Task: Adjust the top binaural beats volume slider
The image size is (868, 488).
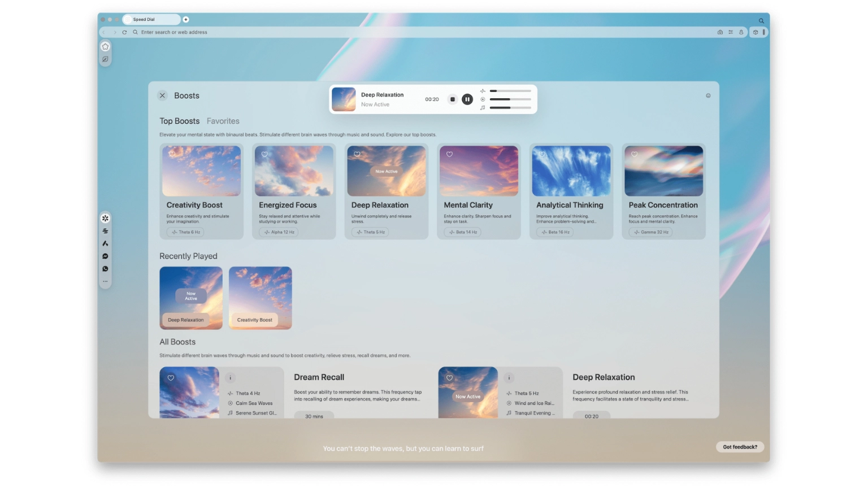Action: pos(510,91)
